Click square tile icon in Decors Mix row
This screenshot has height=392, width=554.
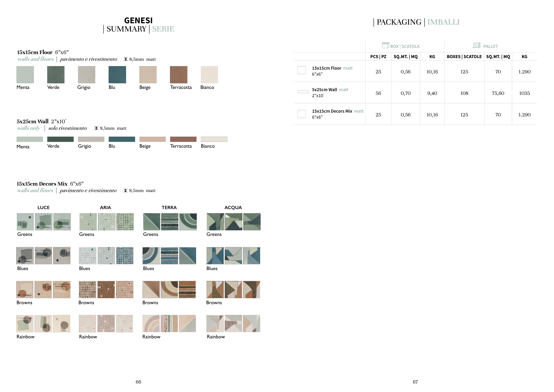click(x=301, y=114)
